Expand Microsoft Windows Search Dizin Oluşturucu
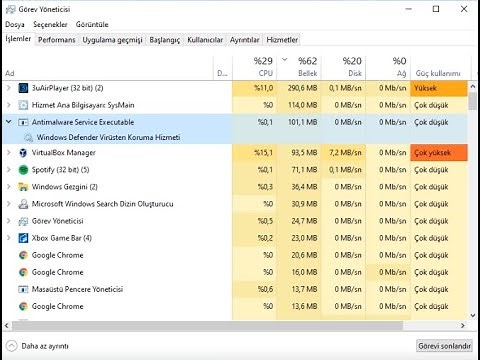 click(9, 204)
